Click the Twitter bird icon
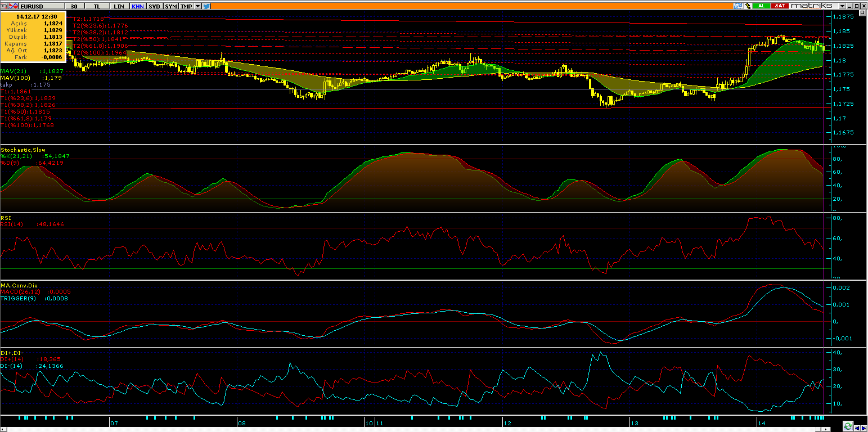 (206, 6)
